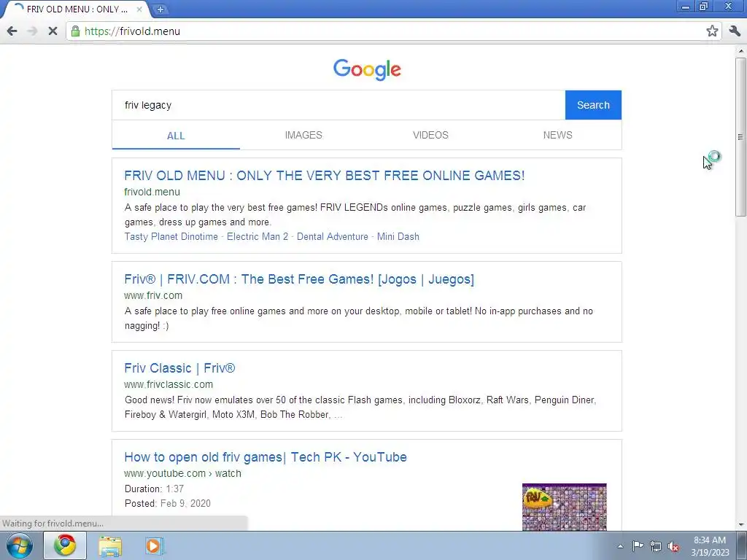747x560 pixels.
Task: Click the scrollbar up arrow
Action: [x=740, y=50]
